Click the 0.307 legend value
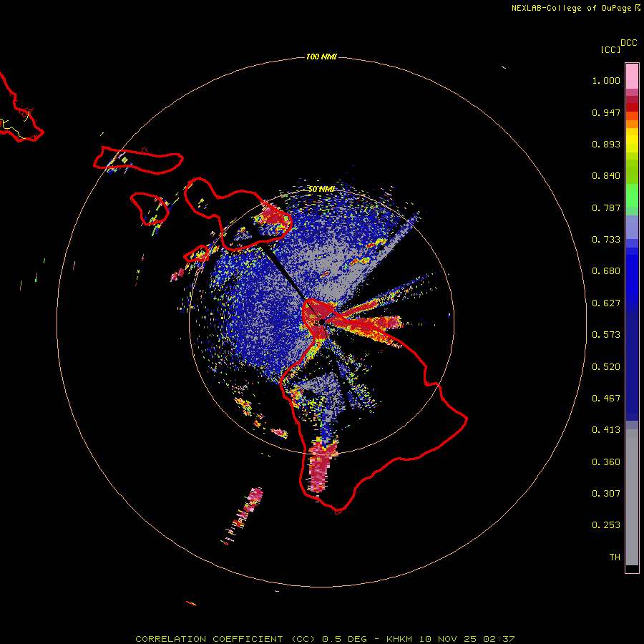This screenshot has width=644, height=644. click(606, 494)
